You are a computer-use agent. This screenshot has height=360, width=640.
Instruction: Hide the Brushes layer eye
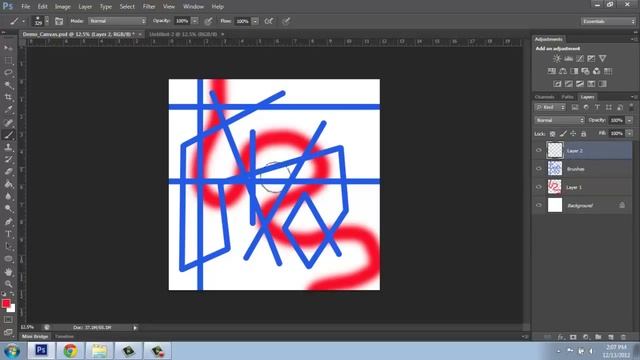click(x=539, y=169)
